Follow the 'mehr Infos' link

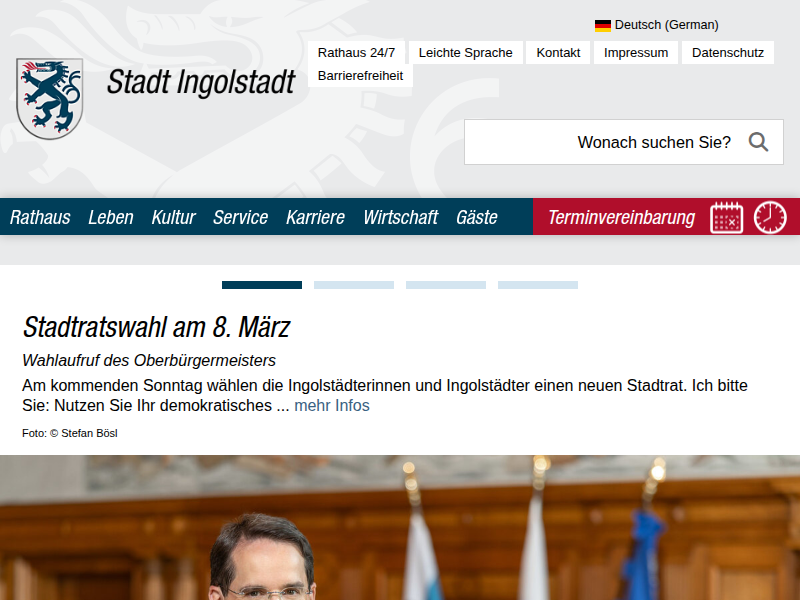(331, 406)
